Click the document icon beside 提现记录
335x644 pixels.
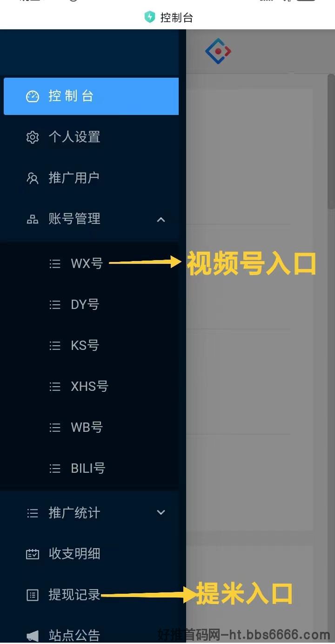tap(32, 595)
